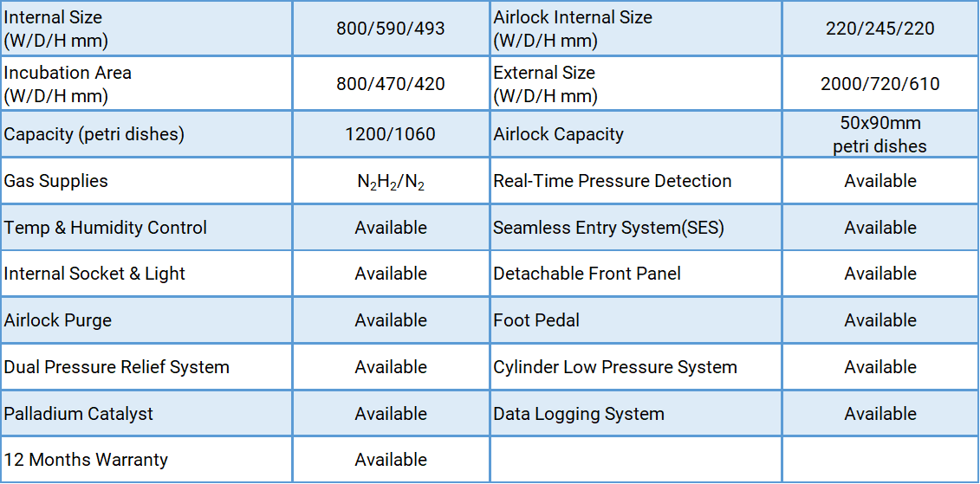Select the Dual Pressure Relief System label
Screen dimensions: 980x484
tap(116, 367)
